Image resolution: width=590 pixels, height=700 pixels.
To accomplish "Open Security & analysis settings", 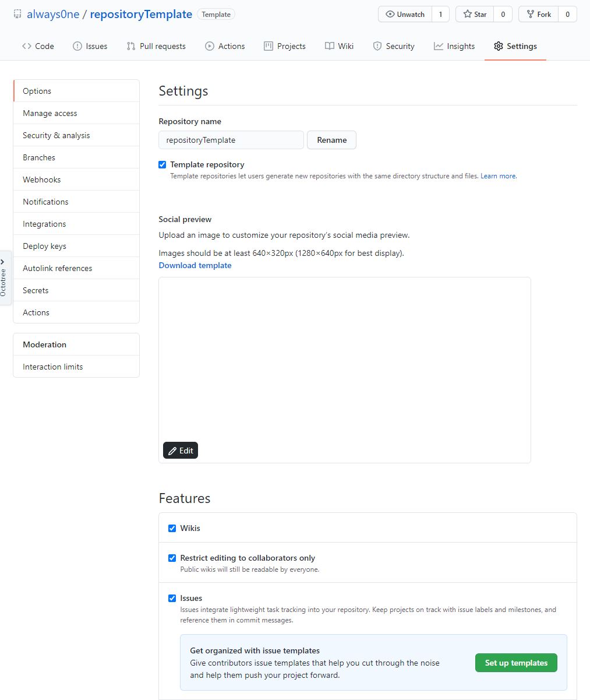I will 76,135.
